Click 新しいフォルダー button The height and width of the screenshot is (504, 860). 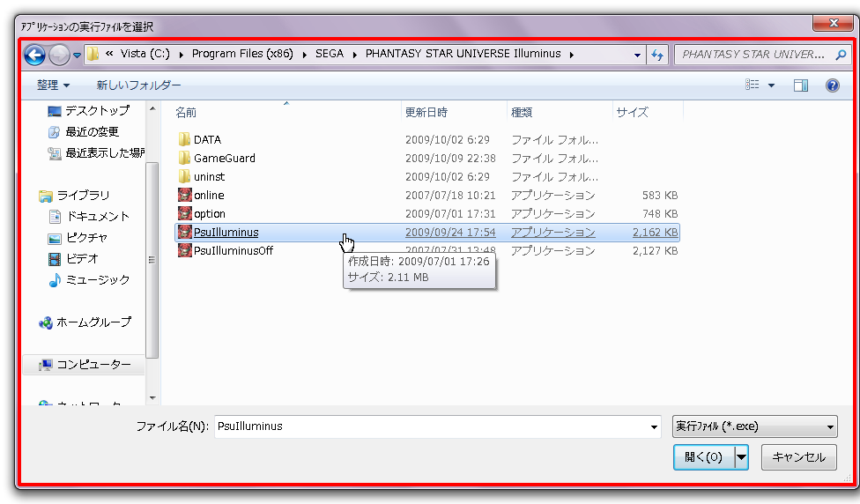138,85
